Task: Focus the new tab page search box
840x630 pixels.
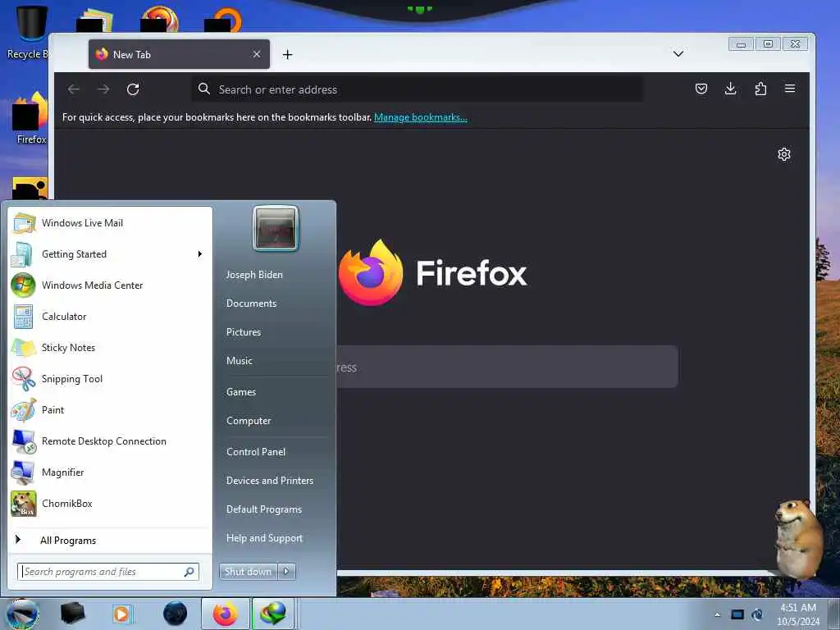Action: (507, 367)
